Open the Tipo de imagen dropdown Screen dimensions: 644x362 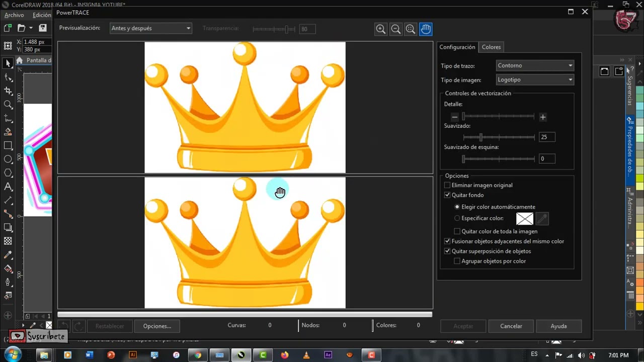[535, 79]
